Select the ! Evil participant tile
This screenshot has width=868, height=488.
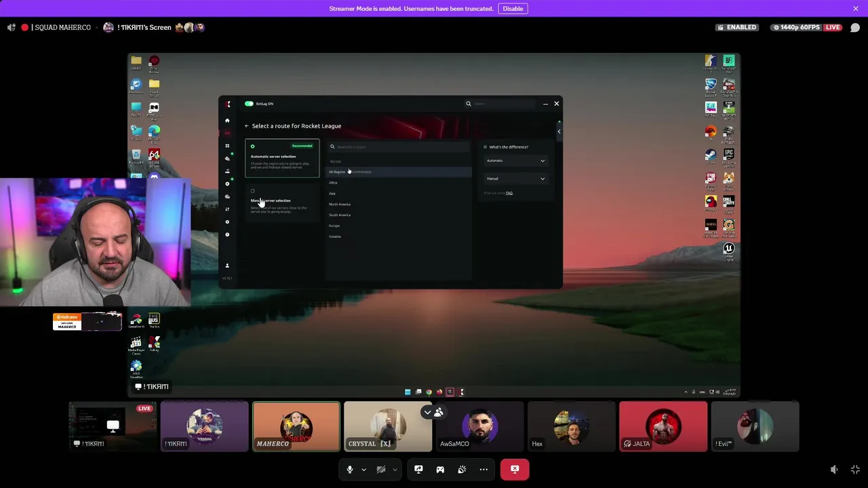[x=755, y=426]
